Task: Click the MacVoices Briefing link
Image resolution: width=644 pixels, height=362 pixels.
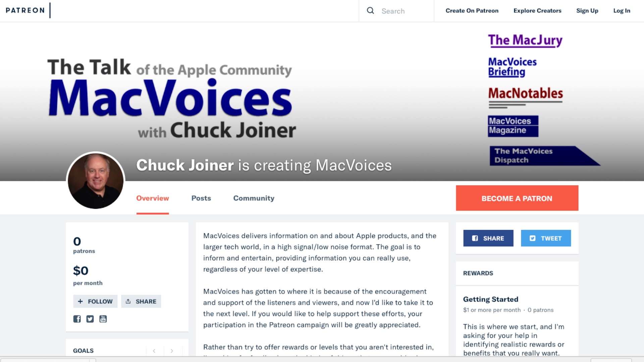Action: click(x=512, y=66)
